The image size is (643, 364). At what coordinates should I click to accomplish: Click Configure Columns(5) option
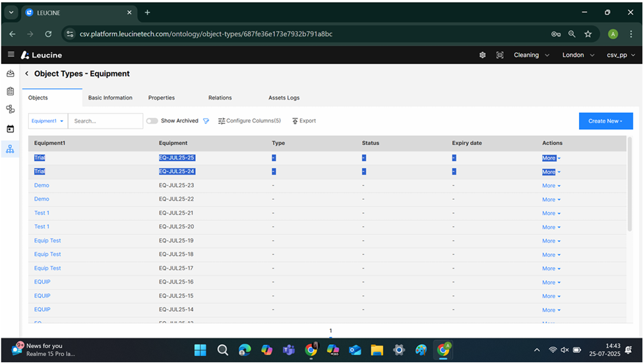[x=249, y=121]
